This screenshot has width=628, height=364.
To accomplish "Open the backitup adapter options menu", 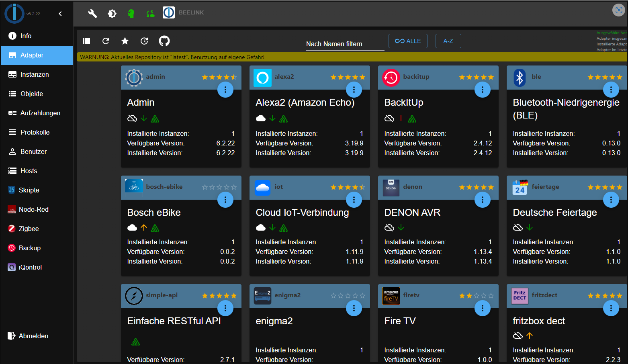I will click(x=483, y=89).
